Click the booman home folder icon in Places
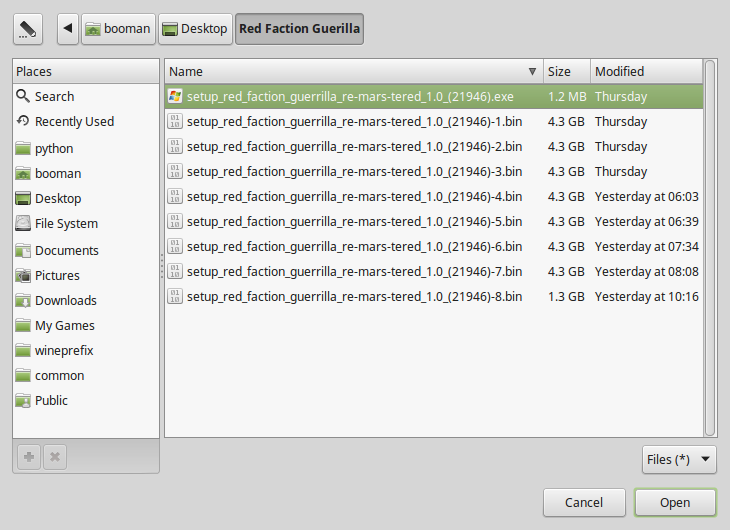The height and width of the screenshot is (530, 730). coord(23,174)
